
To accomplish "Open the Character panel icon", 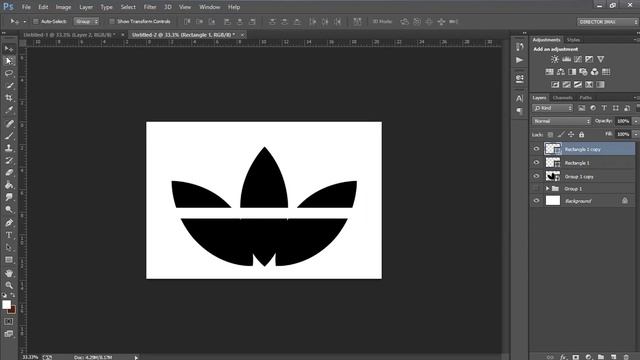I will coord(519,98).
